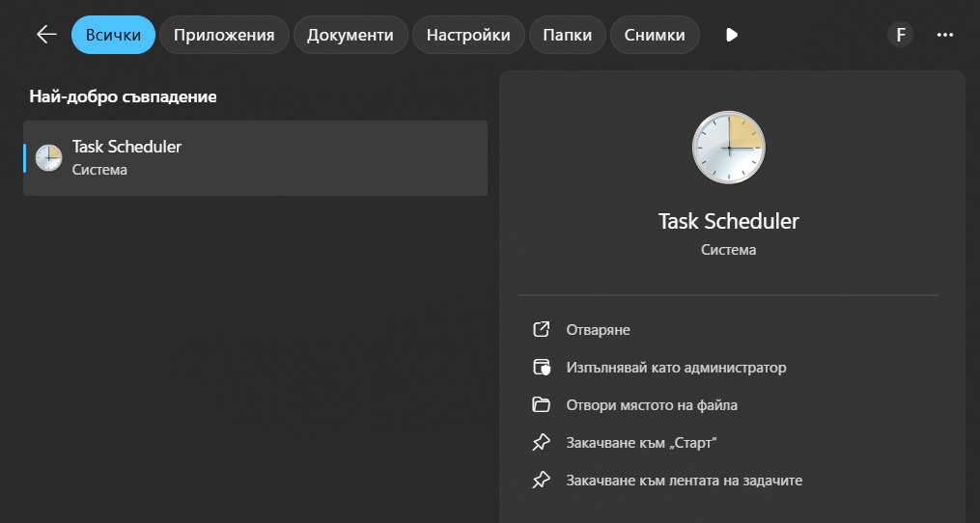
Task: Click the admin shield icon
Action: [541, 368]
